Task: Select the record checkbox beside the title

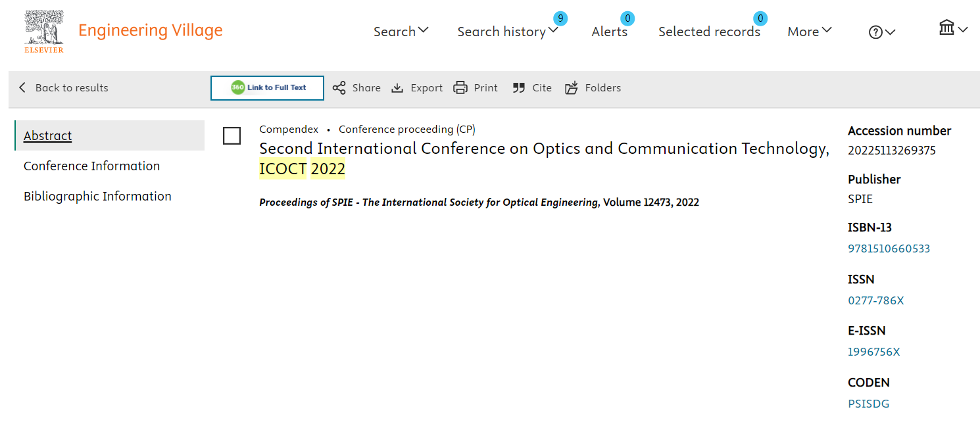Action: tap(232, 135)
